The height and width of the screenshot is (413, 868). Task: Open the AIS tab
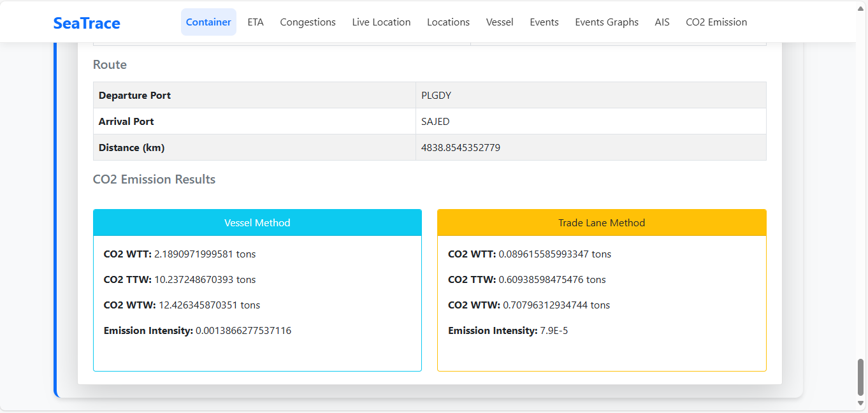click(662, 22)
